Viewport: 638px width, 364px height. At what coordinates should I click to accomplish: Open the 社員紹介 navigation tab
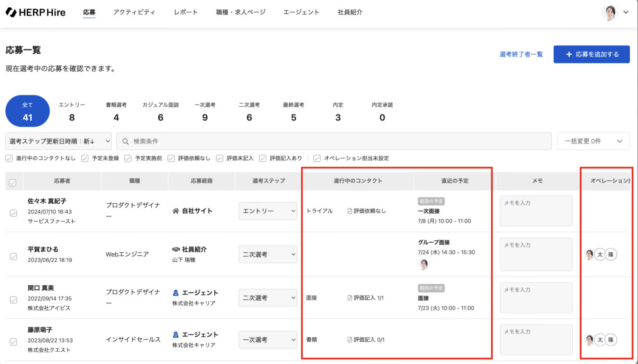click(350, 12)
